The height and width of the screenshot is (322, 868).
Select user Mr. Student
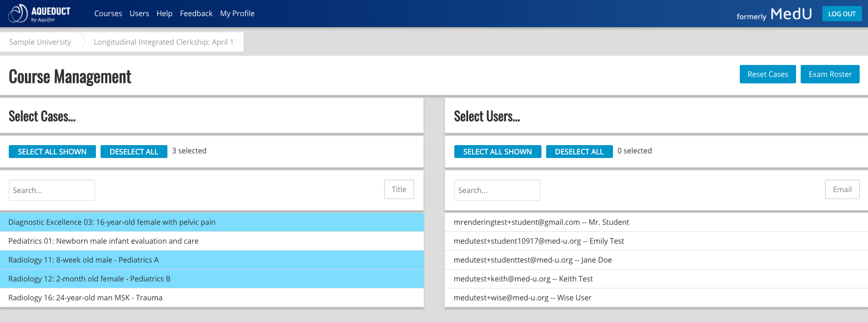(x=656, y=222)
